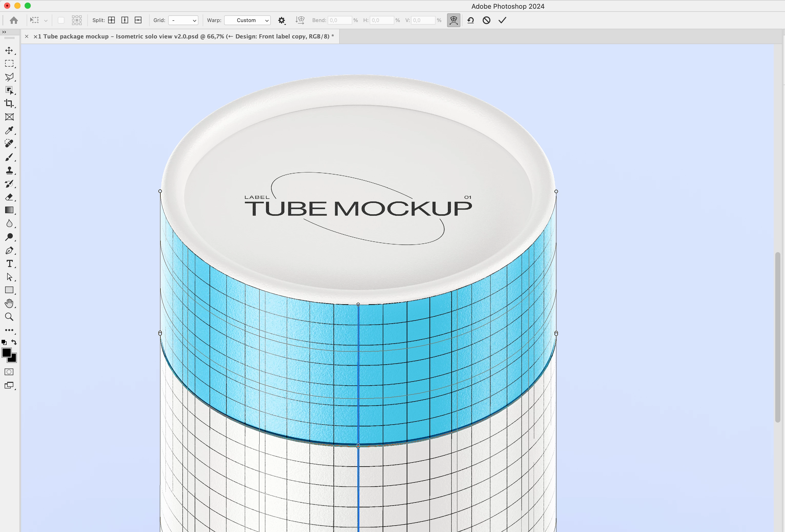This screenshot has width=785, height=532.
Task: Select the Crop tool
Action: pyautogui.click(x=9, y=103)
